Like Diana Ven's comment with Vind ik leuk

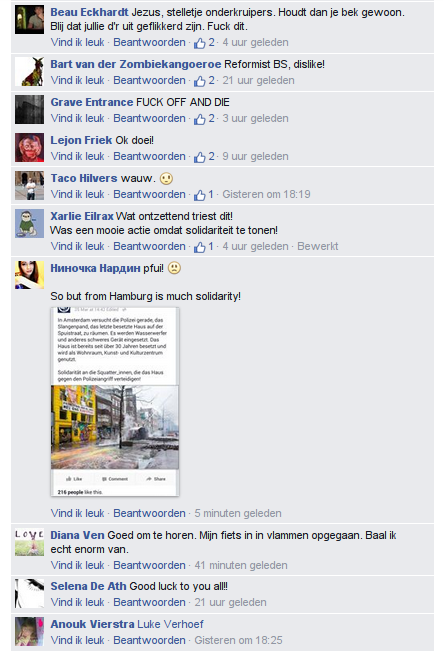coord(77,565)
